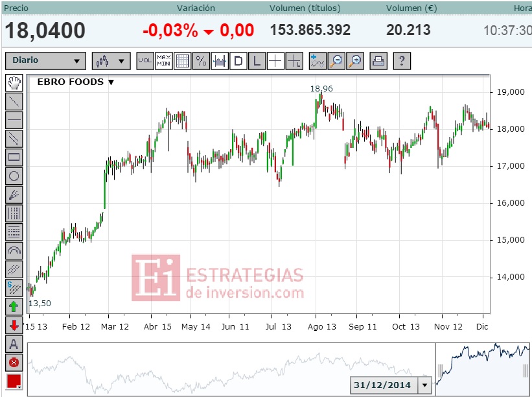Click the Nov 12 date axis label

tap(448, 327)
